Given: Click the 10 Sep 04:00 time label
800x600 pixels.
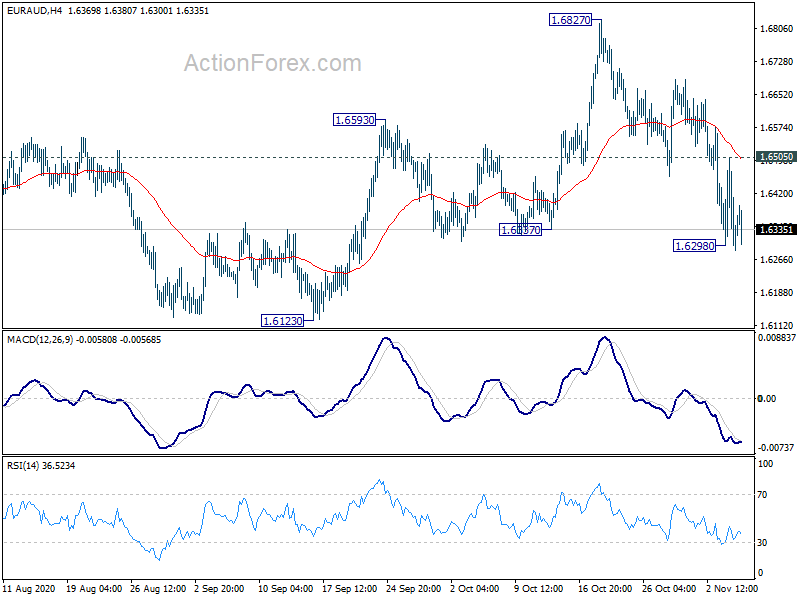Looking at the screenshot, I should pos(286,589).
